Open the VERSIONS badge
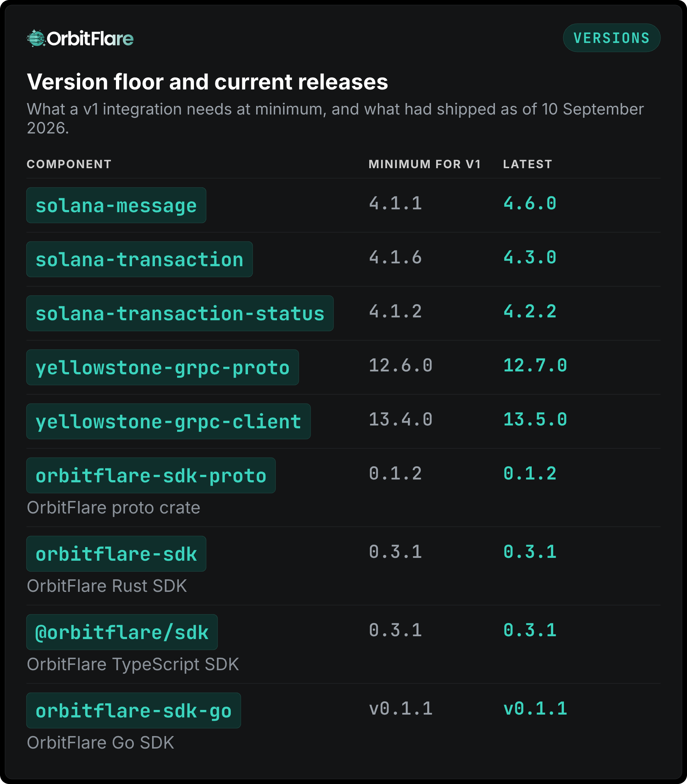The height and width of the screenshot is (784, 687). point(612,38)
